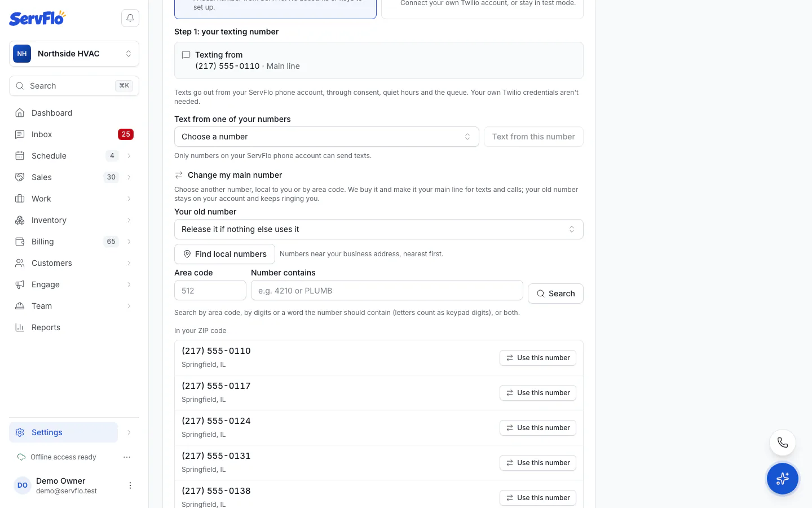The width and height of the screenshot is (812, 508).
Task: Click the Dashboard home icon
Action: [x=20, y=113]
